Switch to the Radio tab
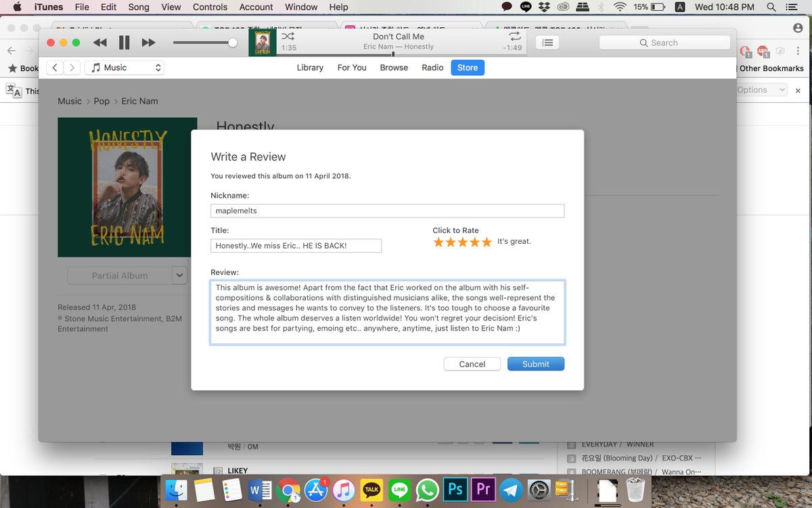812x508 pixels. 432,68
